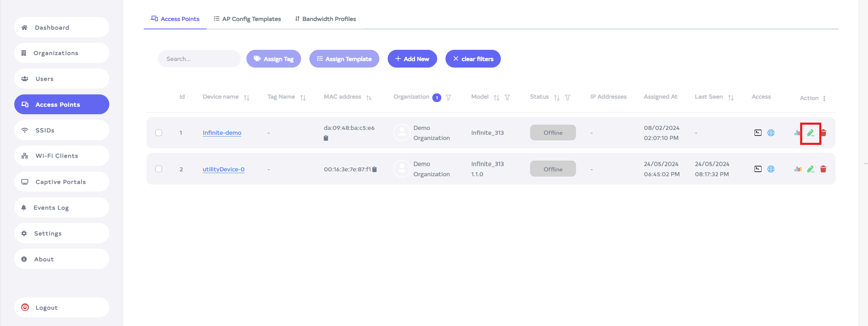868x326 pixels.
Task: Open the Model column filter
Action: [x=507, y=98]
